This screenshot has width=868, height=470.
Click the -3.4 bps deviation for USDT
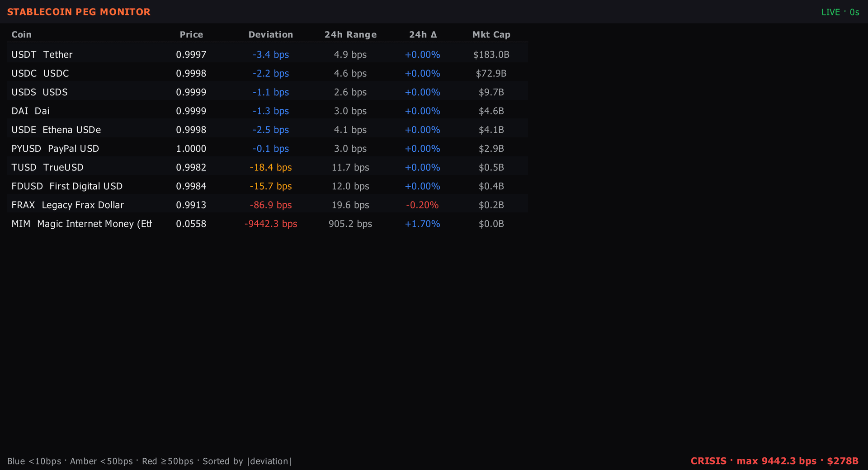tap(271, 55)
